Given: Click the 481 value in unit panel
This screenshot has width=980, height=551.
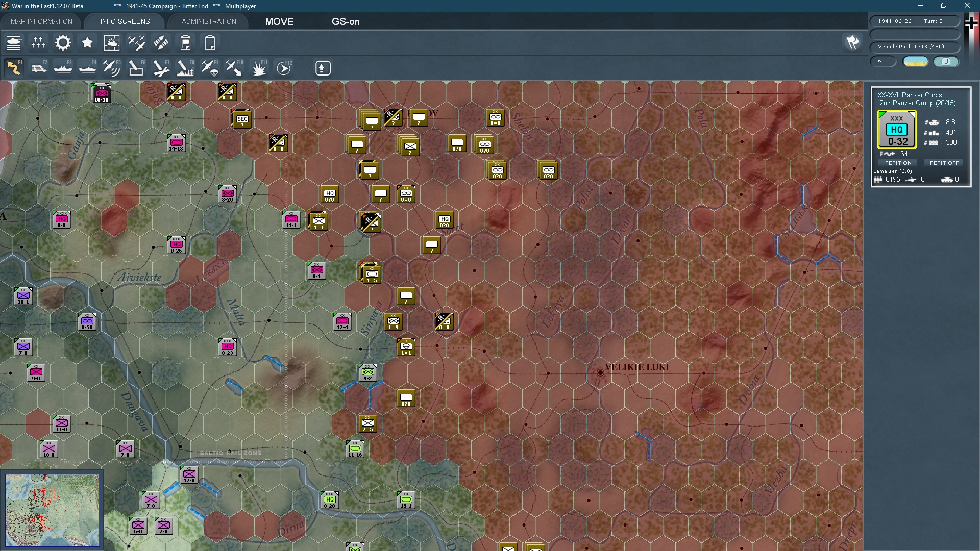Looking at the screenshot, I should (951, 133).
